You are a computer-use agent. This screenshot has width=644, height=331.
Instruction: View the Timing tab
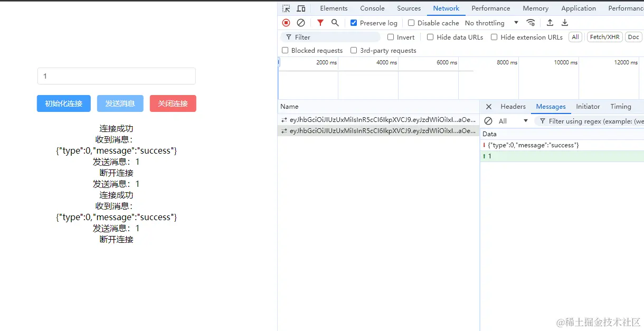(621, 107)
